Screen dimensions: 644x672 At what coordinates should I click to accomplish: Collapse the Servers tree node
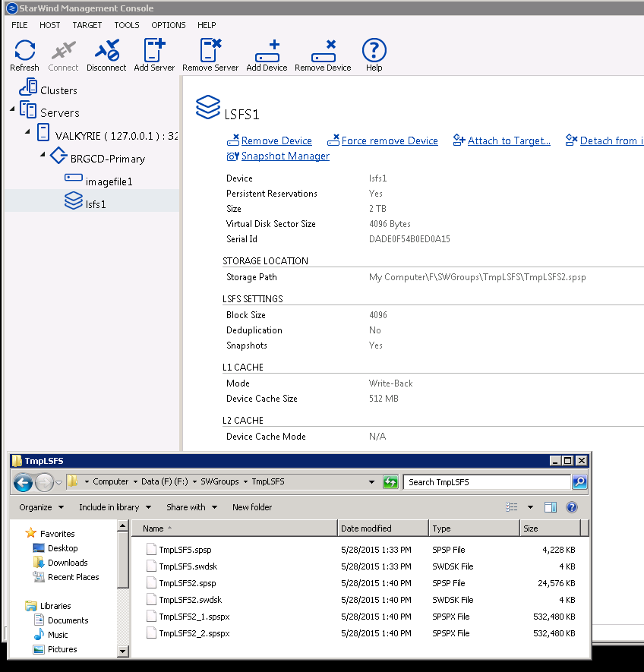(x=12, y=109)
